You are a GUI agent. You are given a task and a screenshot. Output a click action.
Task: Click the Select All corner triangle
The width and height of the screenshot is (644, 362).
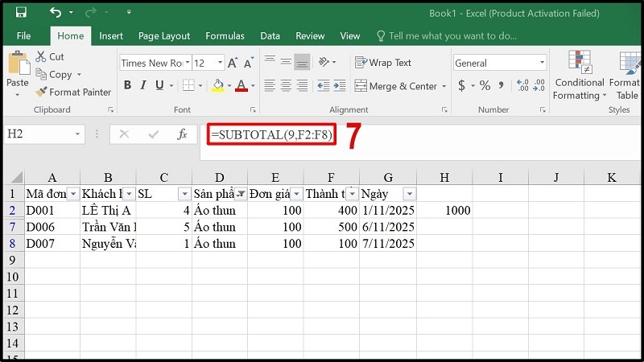pos(15,177)
